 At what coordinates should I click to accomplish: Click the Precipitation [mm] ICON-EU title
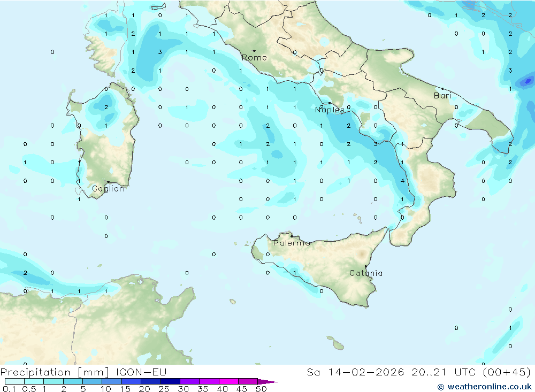[83, 372]
